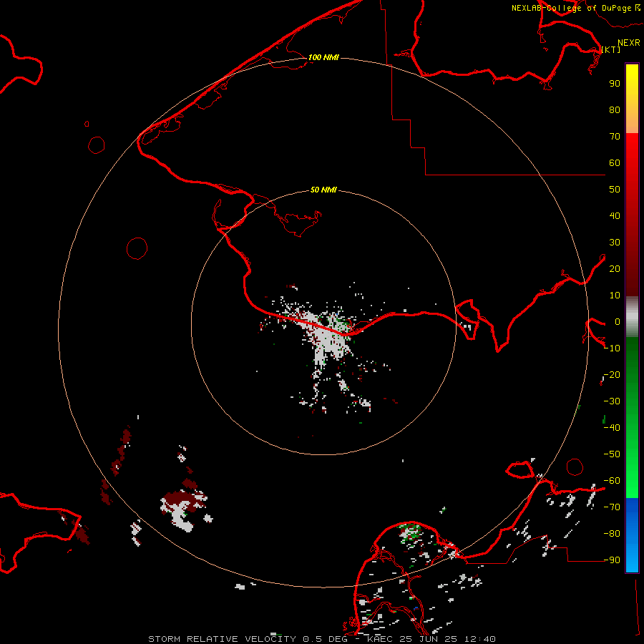This screenshot has width=644, height=644.
Task: Click the bright green band near -60
Action: click(x=632, y=484)
